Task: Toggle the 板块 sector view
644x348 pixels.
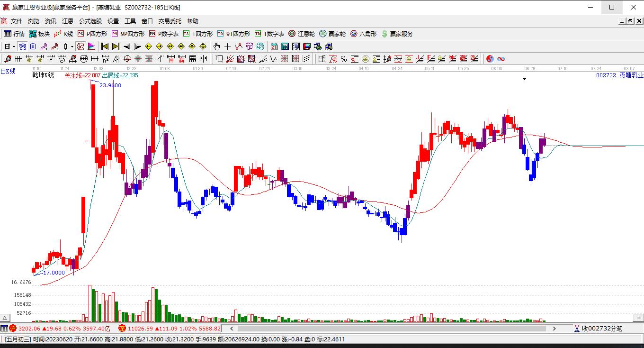Action: tap(39, 34)
